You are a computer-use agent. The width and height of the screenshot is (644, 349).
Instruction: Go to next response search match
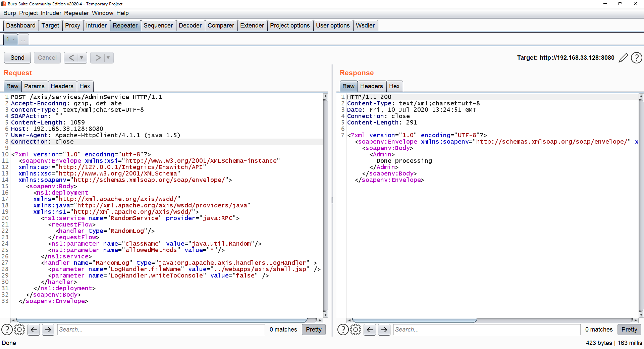click(384, 330)
